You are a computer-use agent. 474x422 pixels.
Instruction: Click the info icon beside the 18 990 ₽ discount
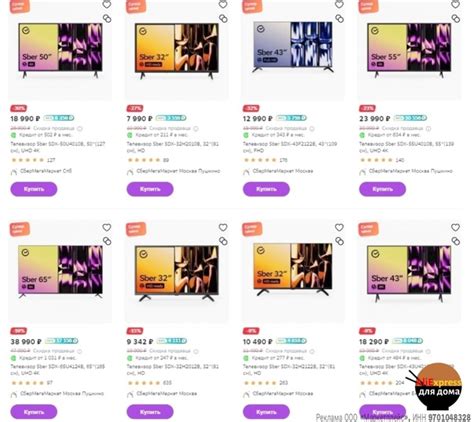pyautogui.click(x=80, y=128)
